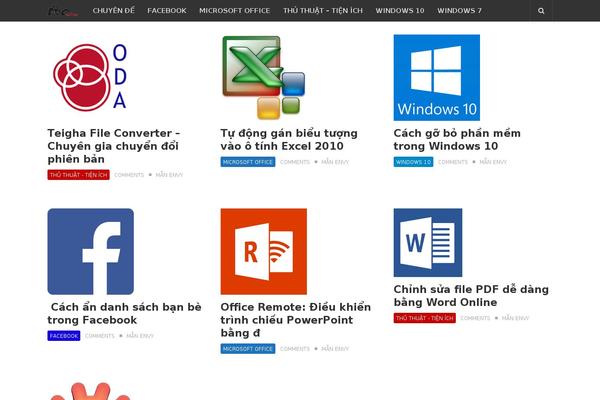Image resolution: width=600 pixels, height=400 pixels.
Task: Open COMMENTS link under Office Remote article
Action: click(x=295, y=349)
